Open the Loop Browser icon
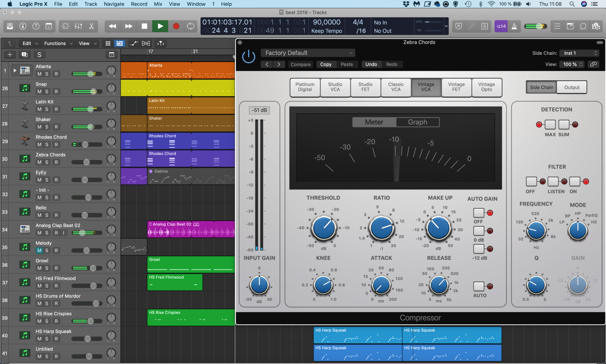 (583, 26)
